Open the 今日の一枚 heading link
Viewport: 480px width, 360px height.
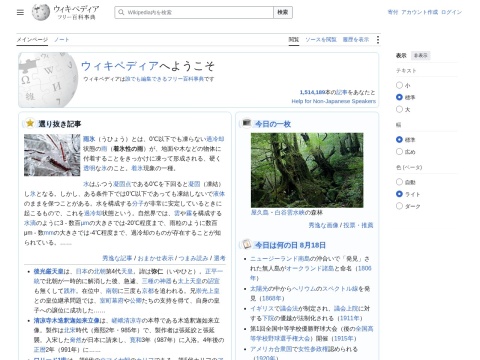273,124
